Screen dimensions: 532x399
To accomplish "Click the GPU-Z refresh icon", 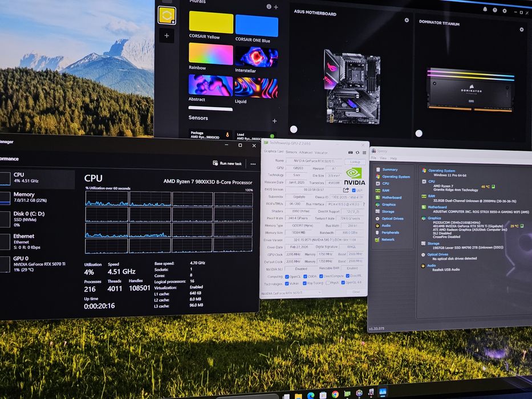I will coord(358,152).
